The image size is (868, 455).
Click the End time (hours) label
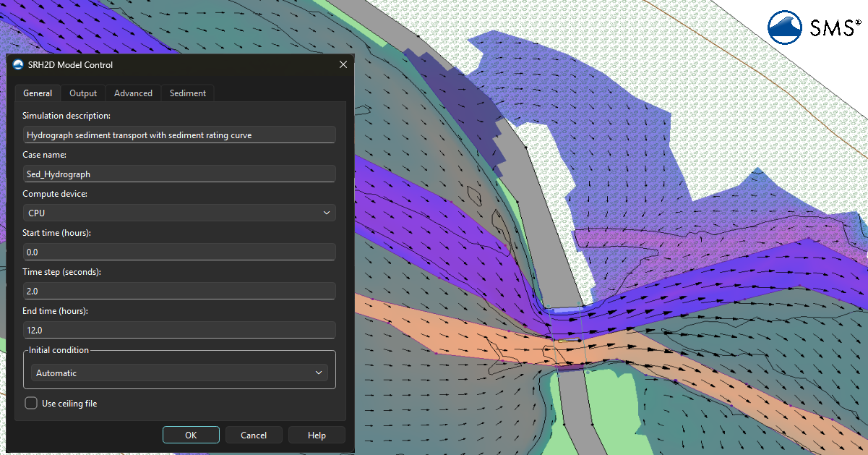point(55,311)
